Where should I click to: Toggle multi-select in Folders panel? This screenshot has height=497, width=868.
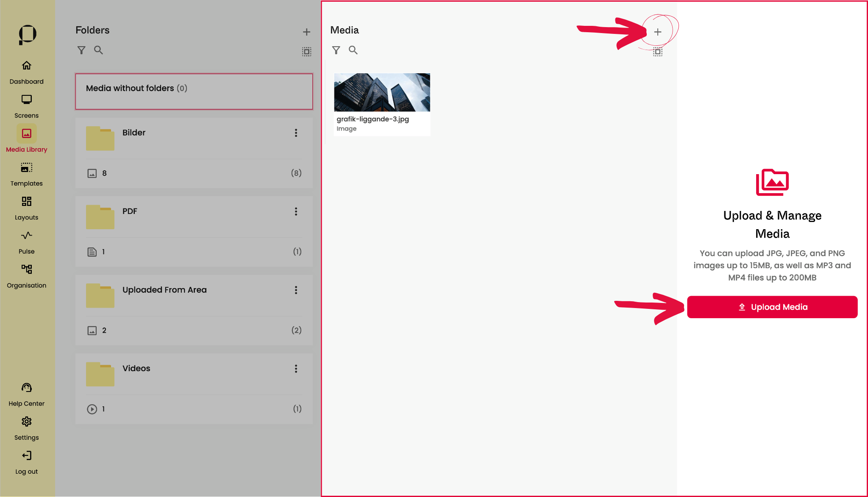pyautogui.click(x=306, y=52)
